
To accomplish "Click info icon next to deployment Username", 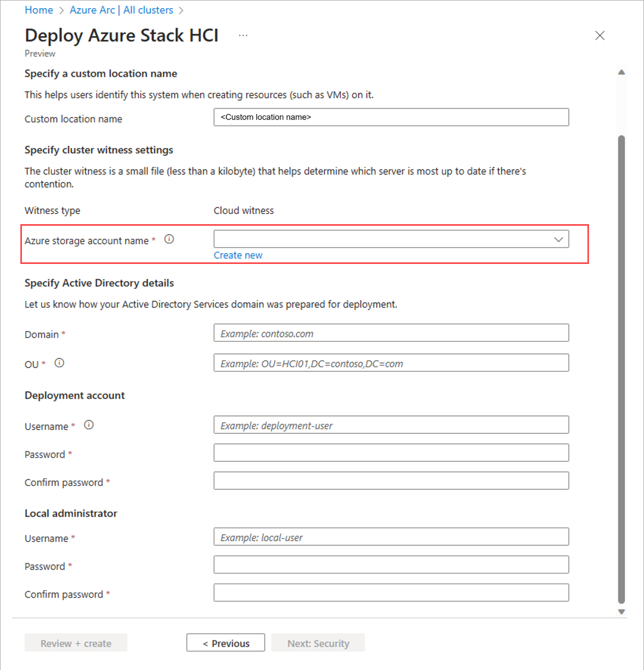I will (x=89, y=424).
